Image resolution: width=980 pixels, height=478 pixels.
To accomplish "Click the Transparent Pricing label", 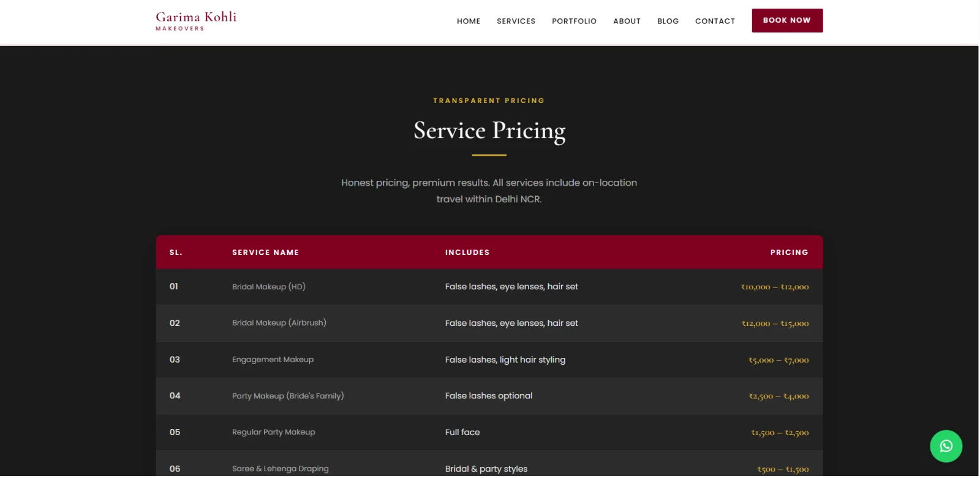I will 489,101.
